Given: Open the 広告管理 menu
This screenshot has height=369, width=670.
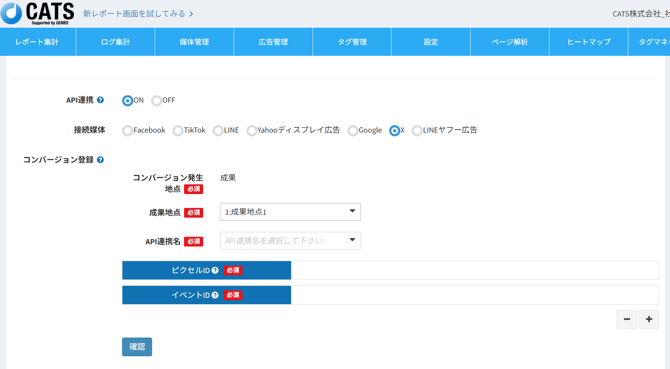Looking at the screenshot, I should (273, 42).
